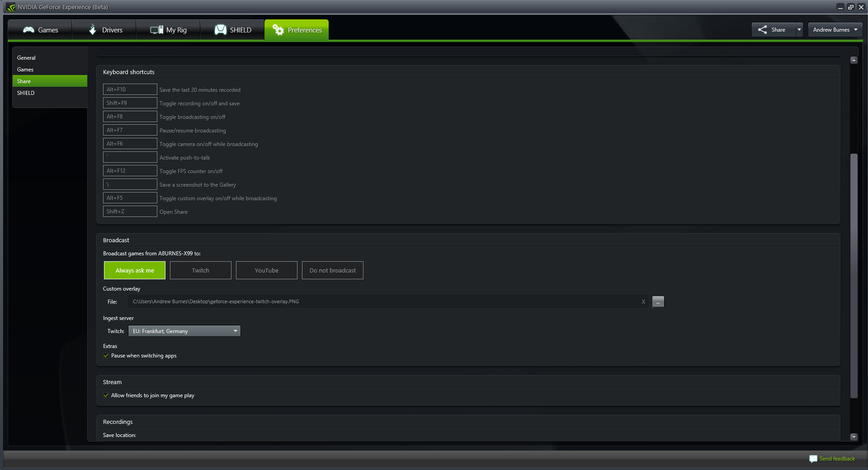This screenshot has height=470, width=868.
Task: Open the Twitch ingest server dropdown
Action: (184, 331)
